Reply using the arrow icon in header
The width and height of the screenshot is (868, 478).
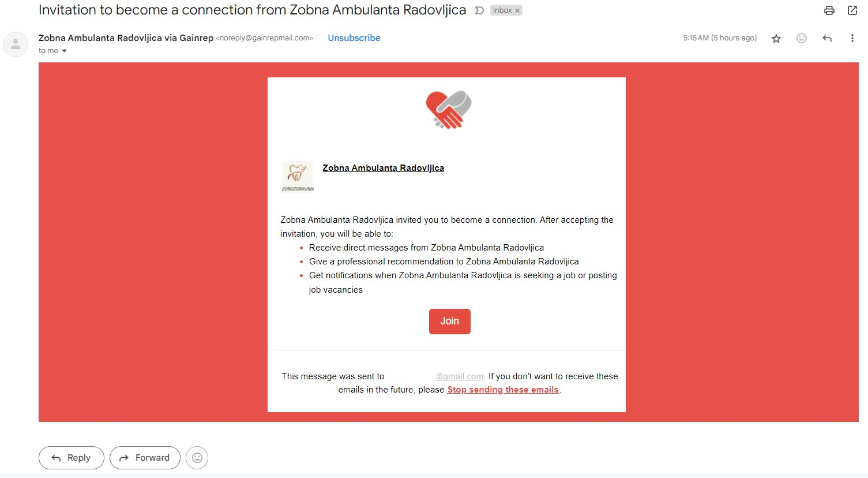(x=827, y=38)
